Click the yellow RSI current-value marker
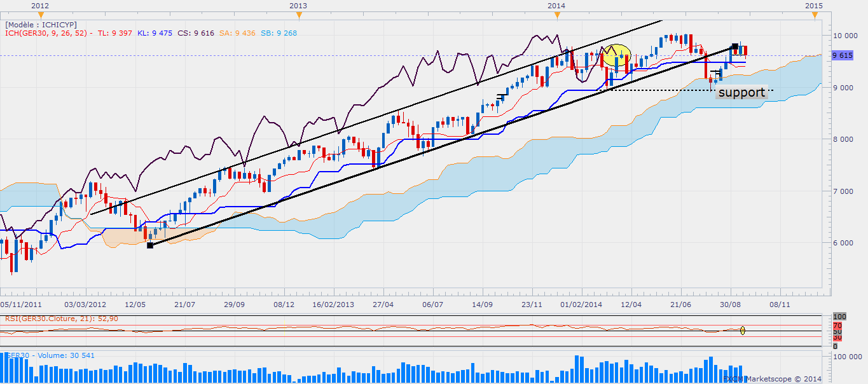The image size is (868, 384). pos(742,330)
